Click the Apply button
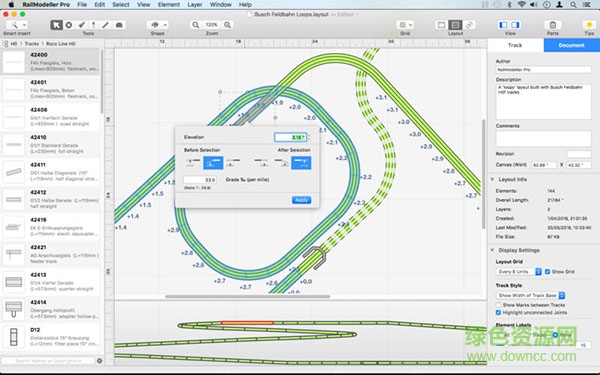This screenshot has width=600, height=375. pyautogui.click(x=301, y=200)
